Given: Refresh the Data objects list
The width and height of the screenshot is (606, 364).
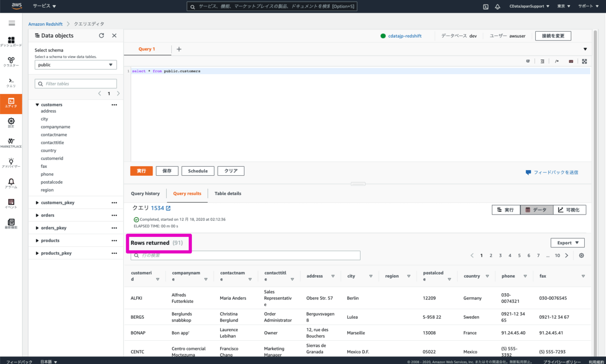Looking at the screenshot, I should [102, 36].
